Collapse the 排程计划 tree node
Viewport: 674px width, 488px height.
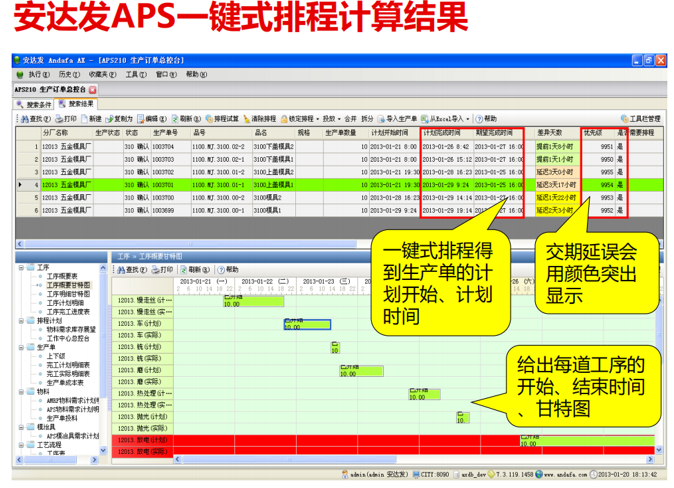(x=21, y=321)
